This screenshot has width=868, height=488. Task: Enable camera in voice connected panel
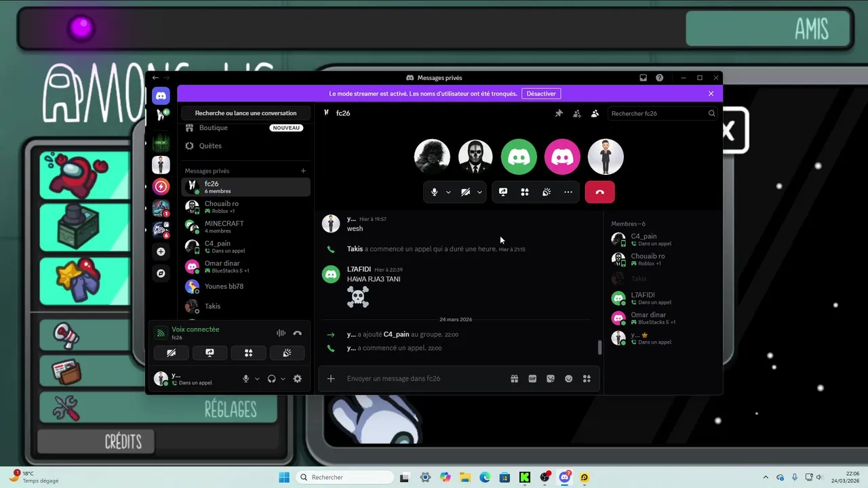(171, 352)
